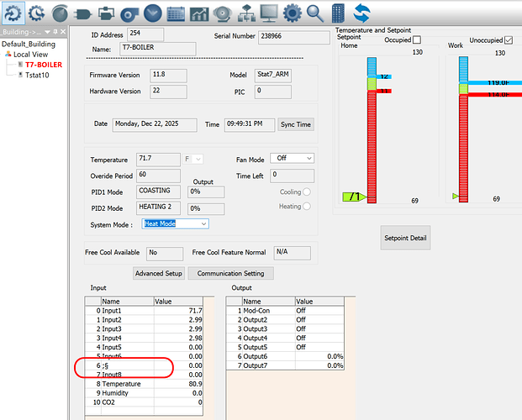Open the network hierarchy tree icon
Screen dimensions: 522x420
click(x=245, y=13)
